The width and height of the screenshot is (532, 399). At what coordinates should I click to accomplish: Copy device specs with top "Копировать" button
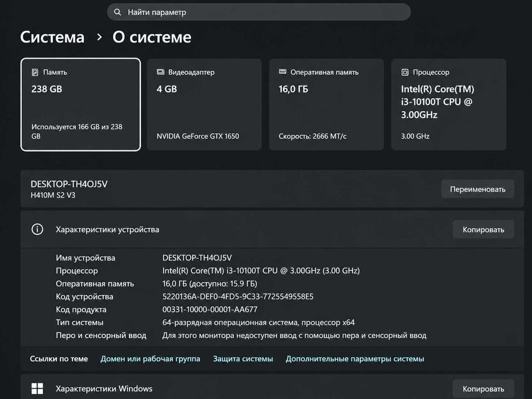point(483,230)
